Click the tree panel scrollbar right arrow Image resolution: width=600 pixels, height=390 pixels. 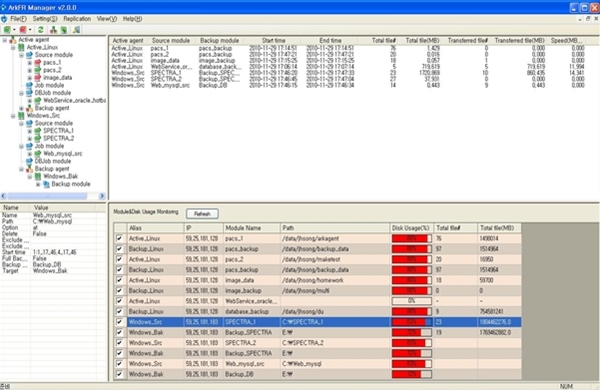[102, 196]
